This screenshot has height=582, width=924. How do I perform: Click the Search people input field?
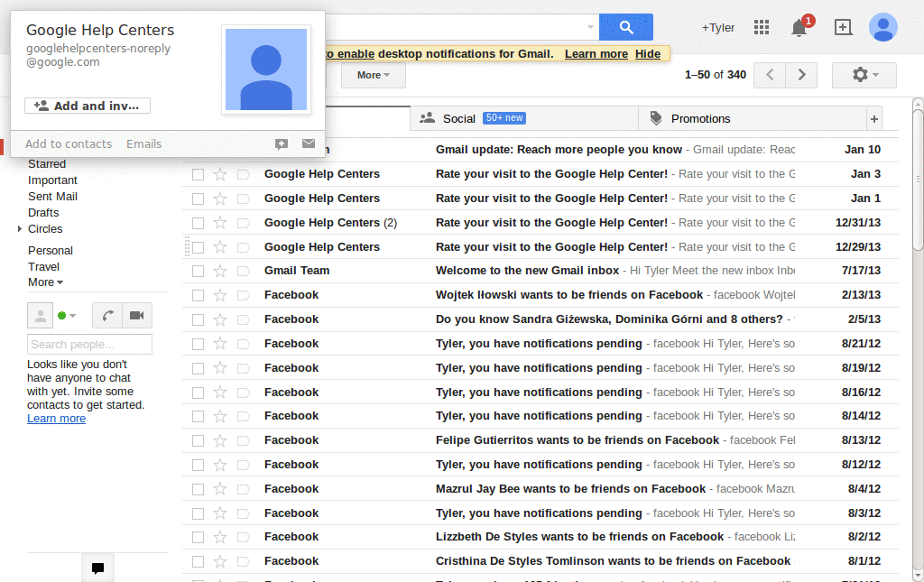(89, 344)
